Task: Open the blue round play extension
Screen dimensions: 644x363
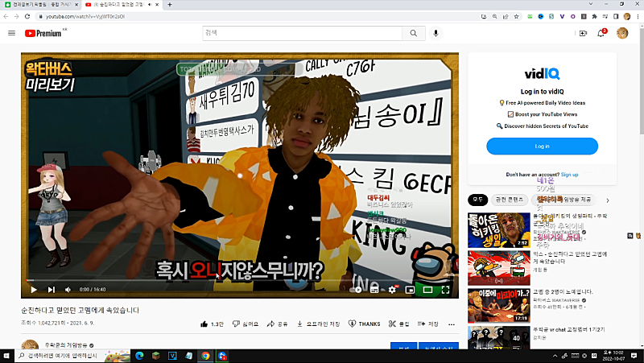Action: click(x=540, y=16)
